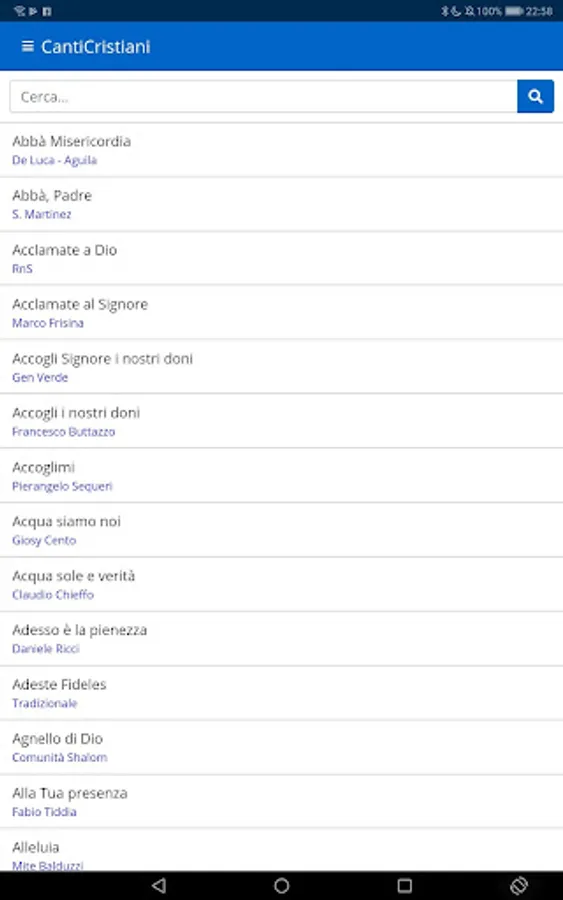Viewport: 563px width, 900px height.
Task: Open Acclamate al Signore by Marco Frisina
Action: tap(281, 313)
